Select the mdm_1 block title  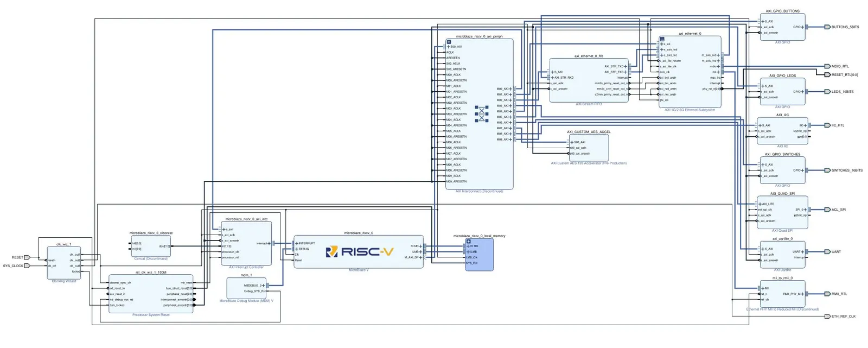[246, 275]
